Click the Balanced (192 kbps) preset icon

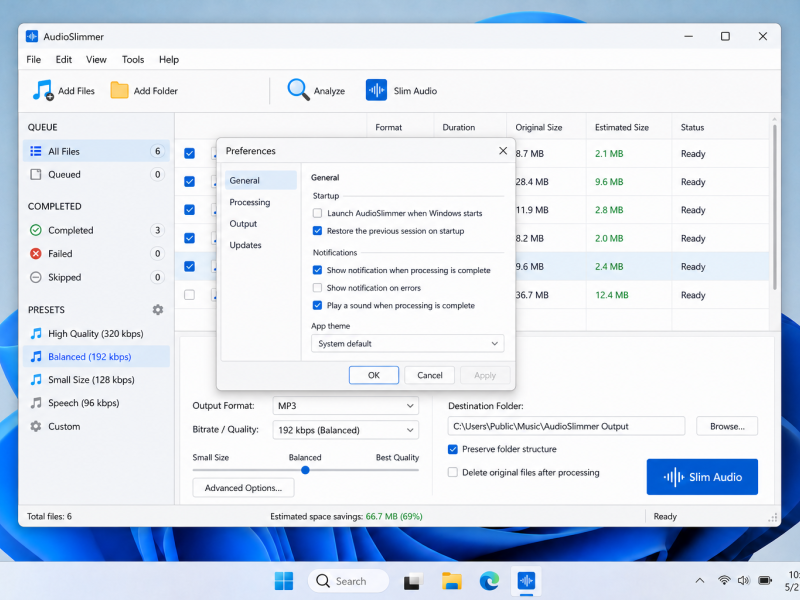[36, 357]
